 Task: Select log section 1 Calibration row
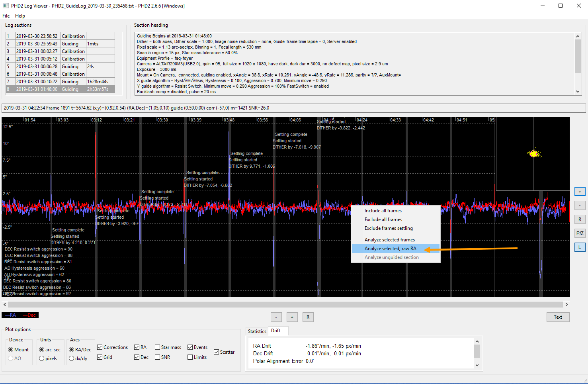pyautogui.click(x=60, y=36)
